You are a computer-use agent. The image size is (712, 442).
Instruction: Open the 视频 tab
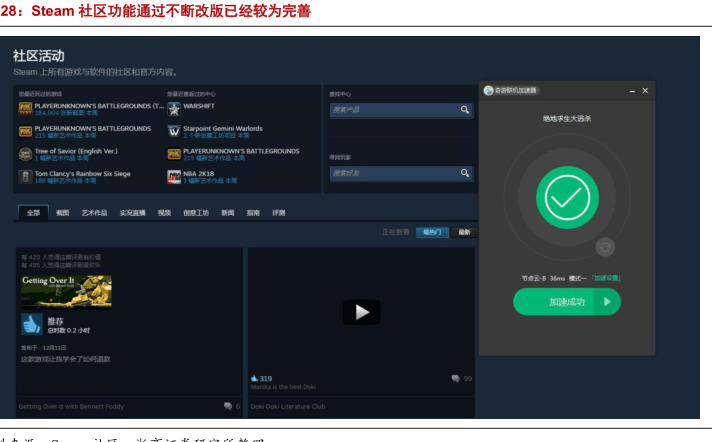pyautogui.click(x=164, y=213)
